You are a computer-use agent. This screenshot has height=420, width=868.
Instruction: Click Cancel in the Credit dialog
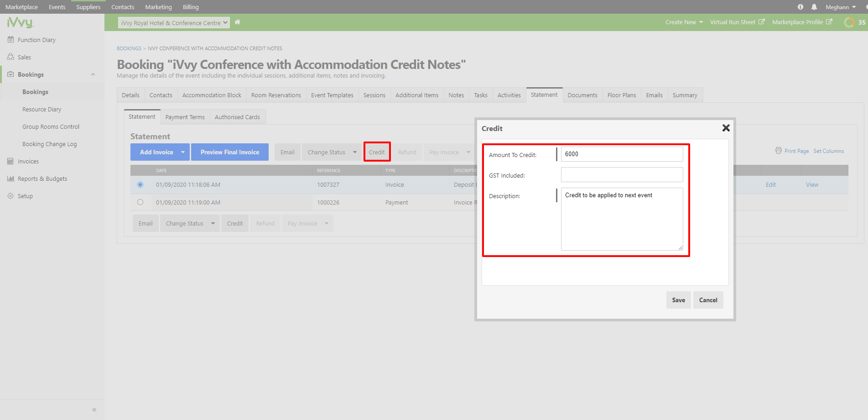point(708,300)
